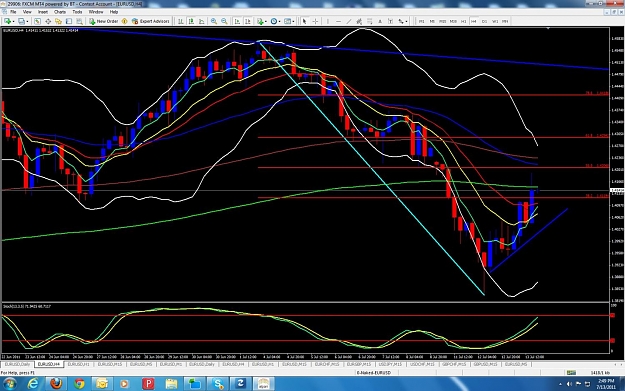Open the Charts menu
Image resolution: width=625 pixels, height=391 pixels.
(60, 12)
